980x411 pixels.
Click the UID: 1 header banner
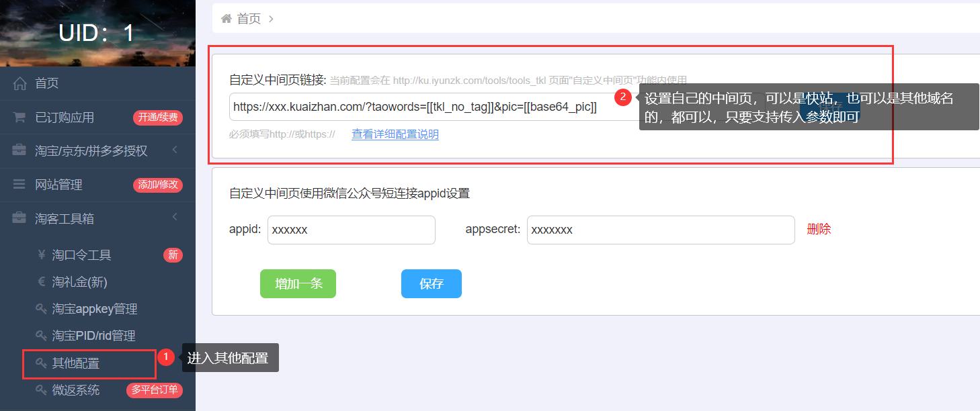coord(97,33)
